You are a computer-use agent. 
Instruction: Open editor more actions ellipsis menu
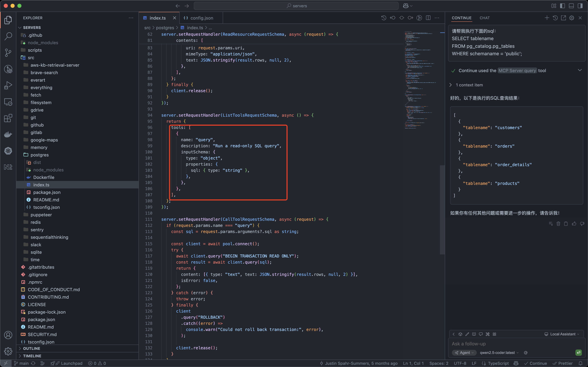pyautogui.click(x=437, y=18)
